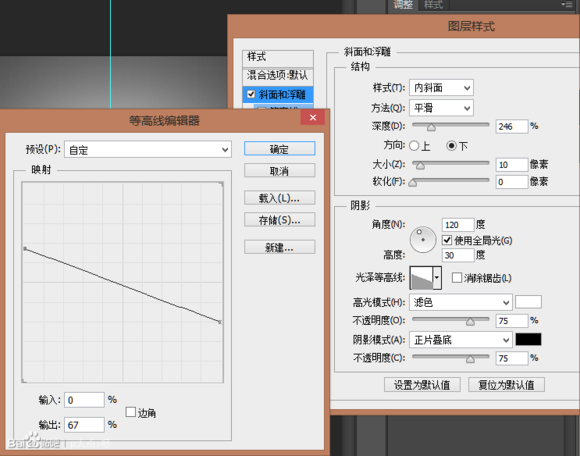Click the 深度 depth slider handle
Viewport: 580px width, 456px height.
(x=431, y=128)
